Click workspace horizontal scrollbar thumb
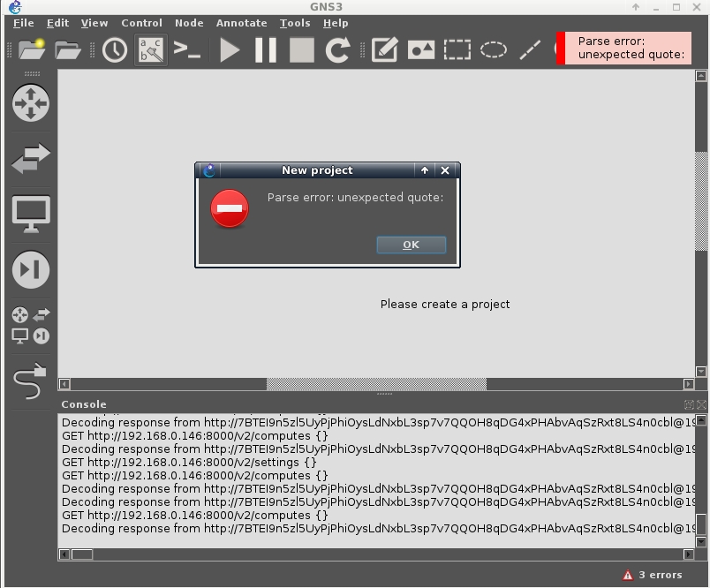This screenshot has width=710, height=588. pyautogui.click(x=376, y=384)
